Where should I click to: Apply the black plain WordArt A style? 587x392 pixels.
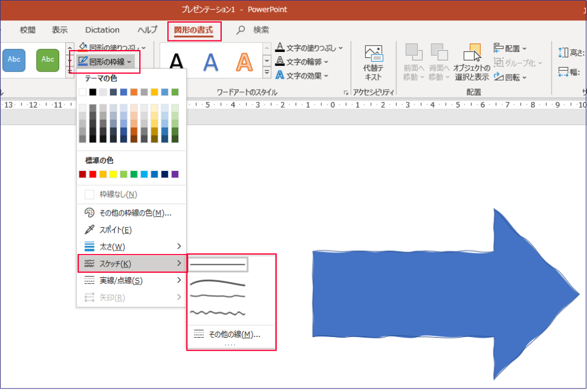click(x=177, y=61)
